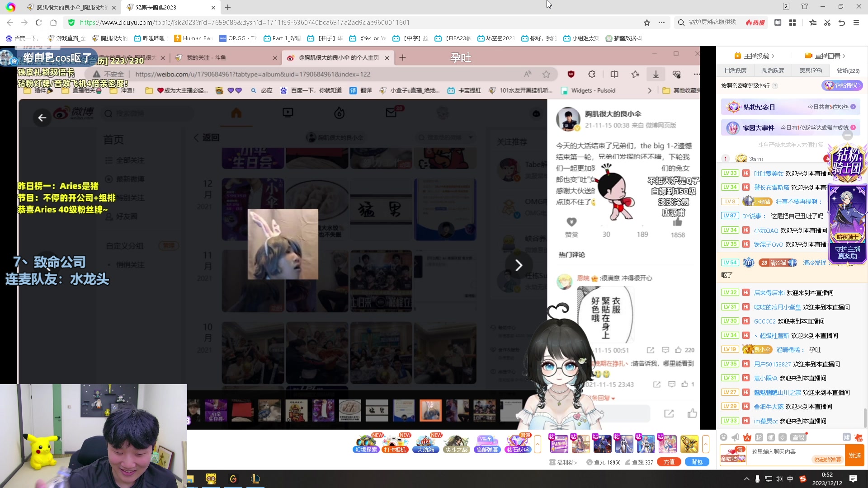Open the 打卡相机 activity
868x488 pixels.
(x=396, y=443)
